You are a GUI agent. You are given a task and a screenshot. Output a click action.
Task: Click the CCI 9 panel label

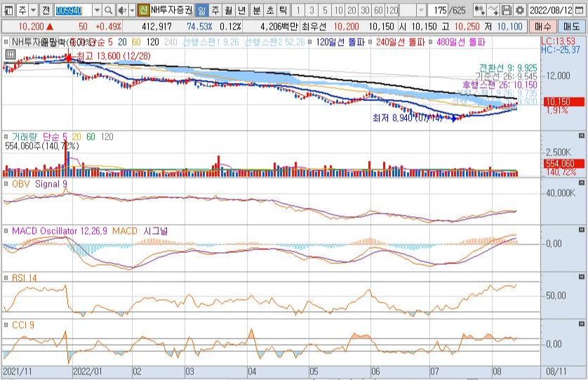tap(23, 325)
